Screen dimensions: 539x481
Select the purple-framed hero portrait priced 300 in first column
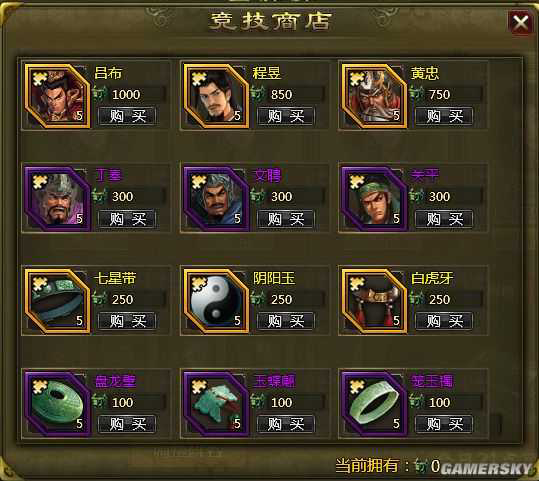coord(57,199)
